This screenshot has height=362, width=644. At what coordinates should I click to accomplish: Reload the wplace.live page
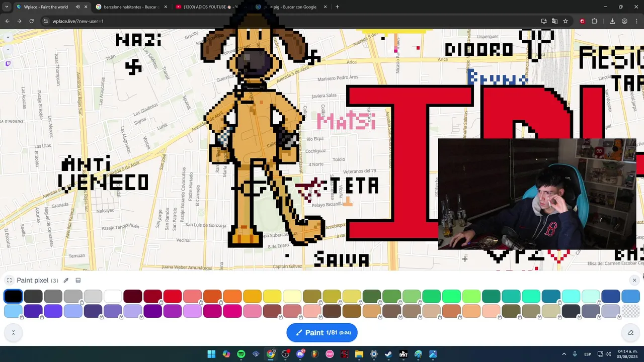(x=31, y=21)
